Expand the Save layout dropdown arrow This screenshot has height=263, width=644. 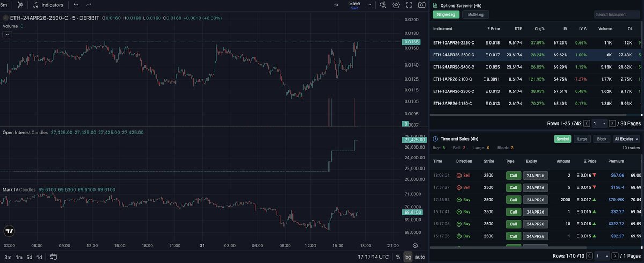(369, 5)
